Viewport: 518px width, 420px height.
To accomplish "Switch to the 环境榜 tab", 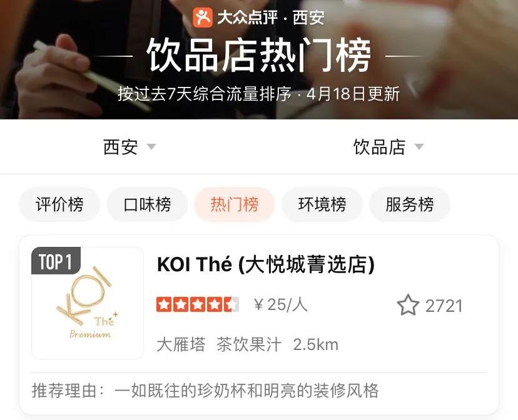I will (322, 204).
